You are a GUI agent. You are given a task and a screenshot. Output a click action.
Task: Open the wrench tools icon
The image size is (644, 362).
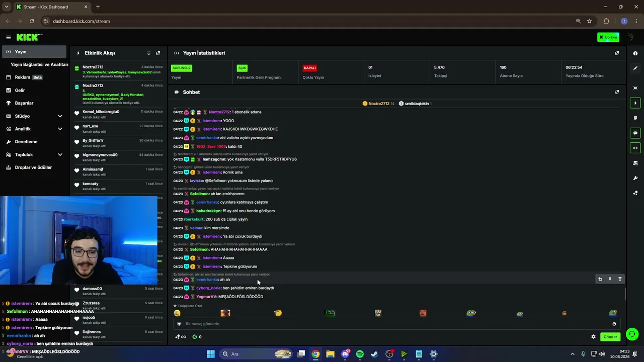[635, 178]
